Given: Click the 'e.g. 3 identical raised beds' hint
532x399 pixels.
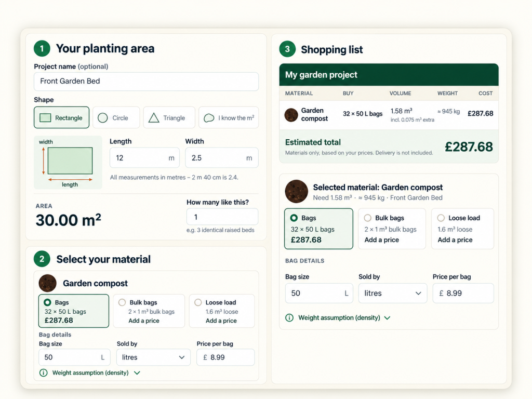Looking at the screenshot, I should click(220, 230).
